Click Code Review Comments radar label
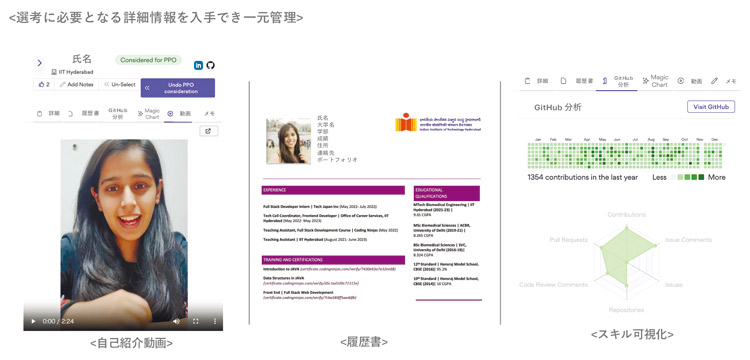 point(553,284)
